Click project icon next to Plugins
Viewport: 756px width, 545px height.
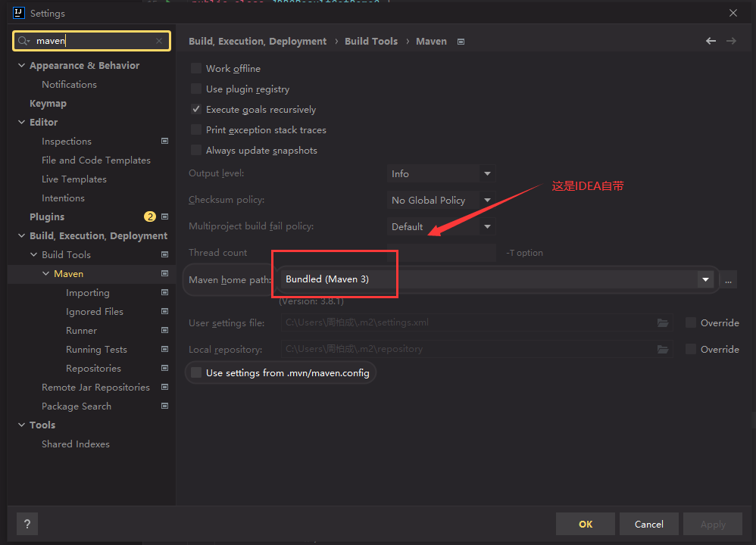(x=165, y=216)
